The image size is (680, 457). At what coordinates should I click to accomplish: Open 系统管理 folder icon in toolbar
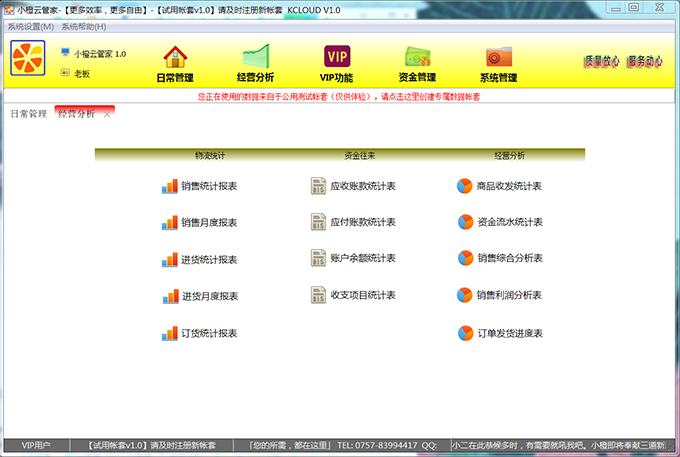[499, 57]
